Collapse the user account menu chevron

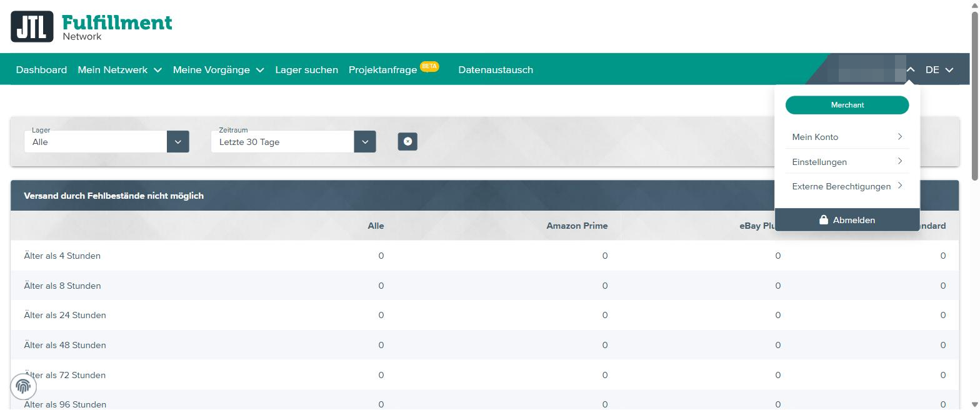click(x=911, y=70)
